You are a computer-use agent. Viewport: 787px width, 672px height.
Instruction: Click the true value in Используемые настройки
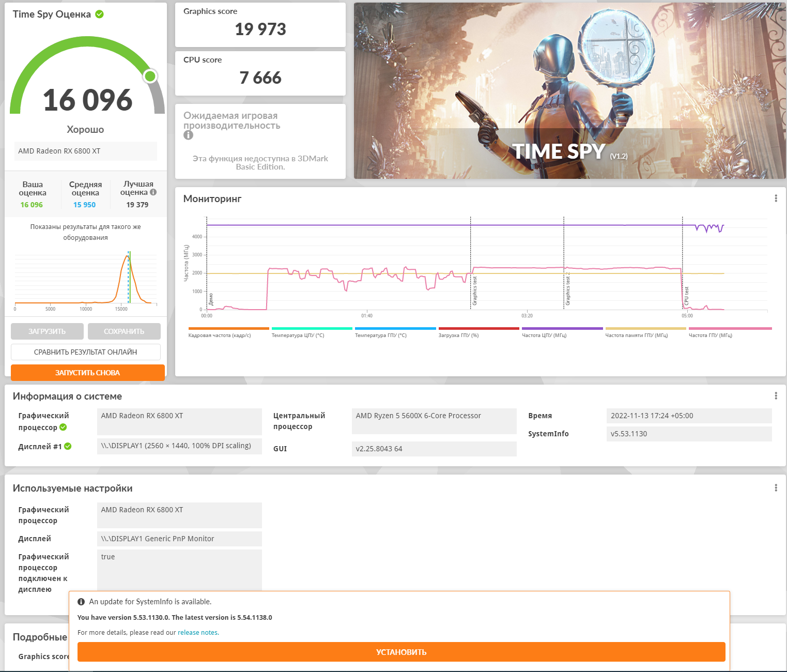[x=179, y=570]
